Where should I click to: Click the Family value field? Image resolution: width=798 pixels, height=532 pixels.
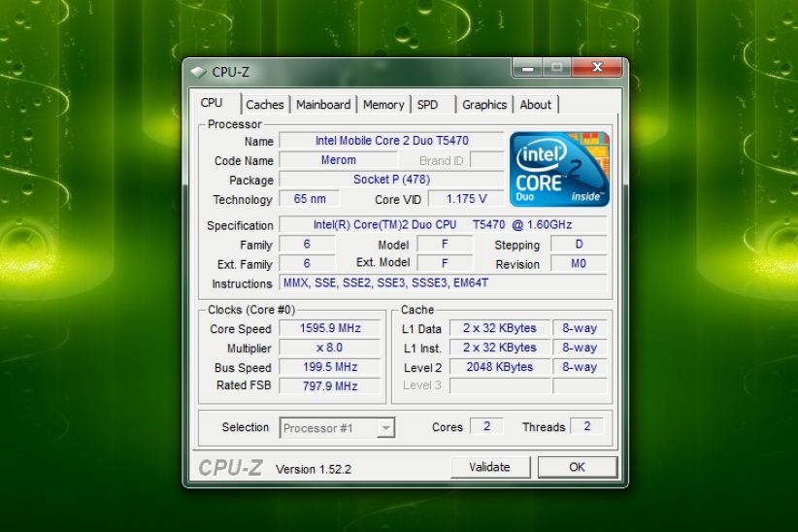coord(307,244)
